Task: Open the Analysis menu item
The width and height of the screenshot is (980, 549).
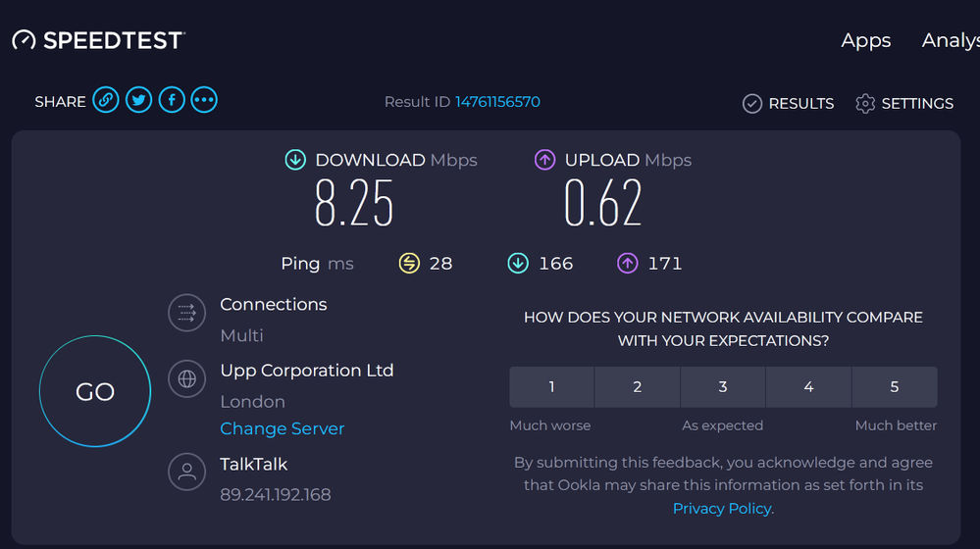Action: [x=951, y=40]
